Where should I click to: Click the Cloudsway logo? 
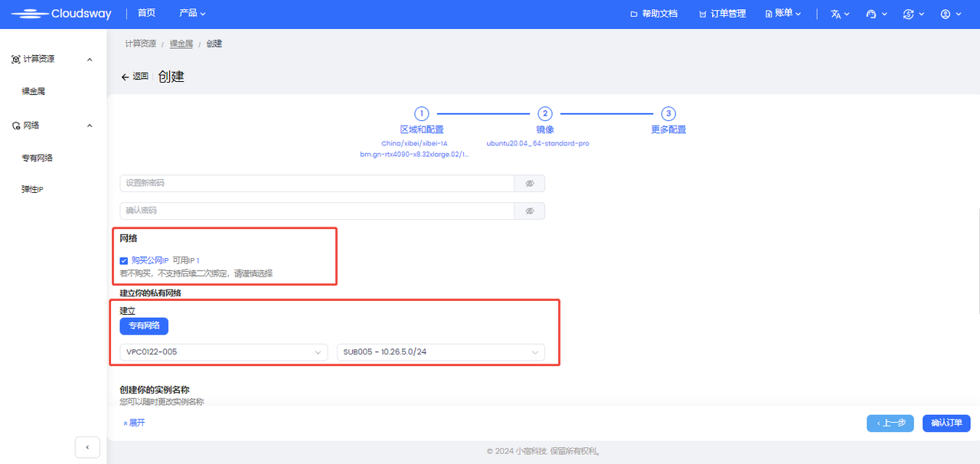61,14
